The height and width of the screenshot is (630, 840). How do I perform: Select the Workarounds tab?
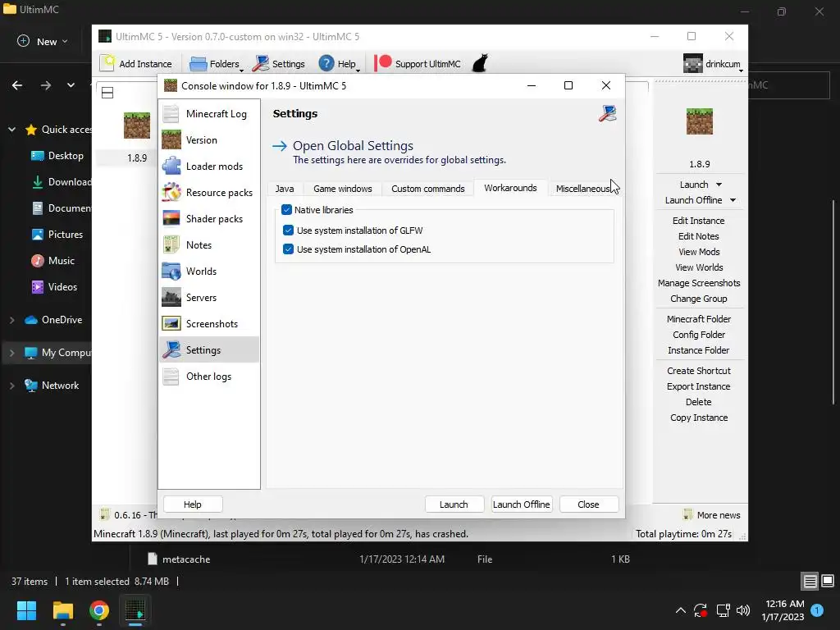point(510,188)
